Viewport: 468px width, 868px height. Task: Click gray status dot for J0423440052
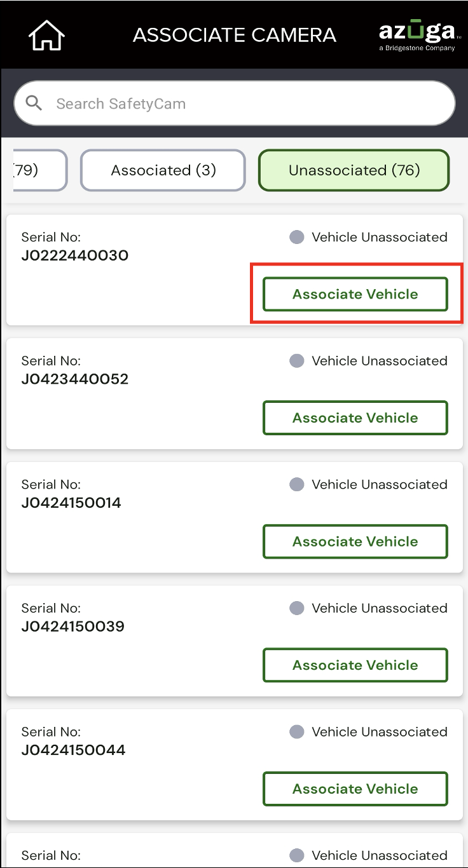tap(297, 361)
